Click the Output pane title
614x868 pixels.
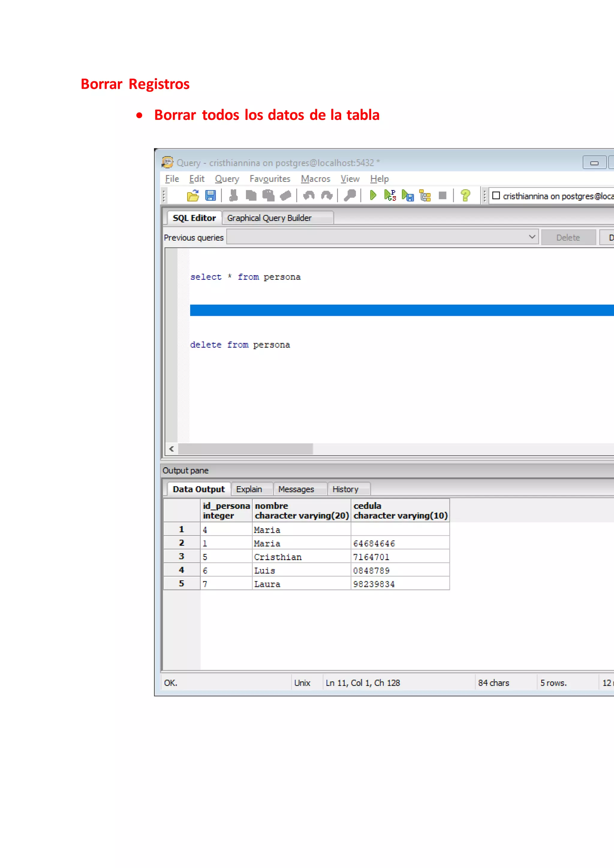pos(185,470)
